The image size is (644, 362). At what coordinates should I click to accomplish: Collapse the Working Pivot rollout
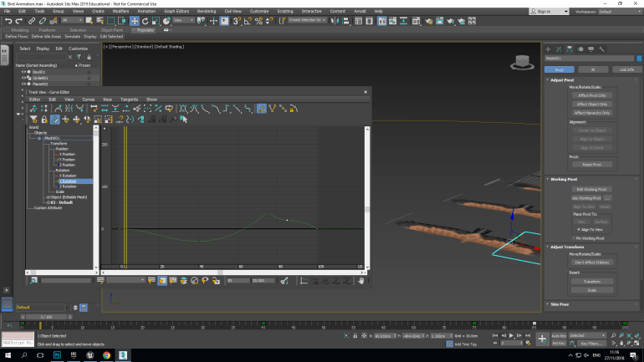[x=564, y=180]
